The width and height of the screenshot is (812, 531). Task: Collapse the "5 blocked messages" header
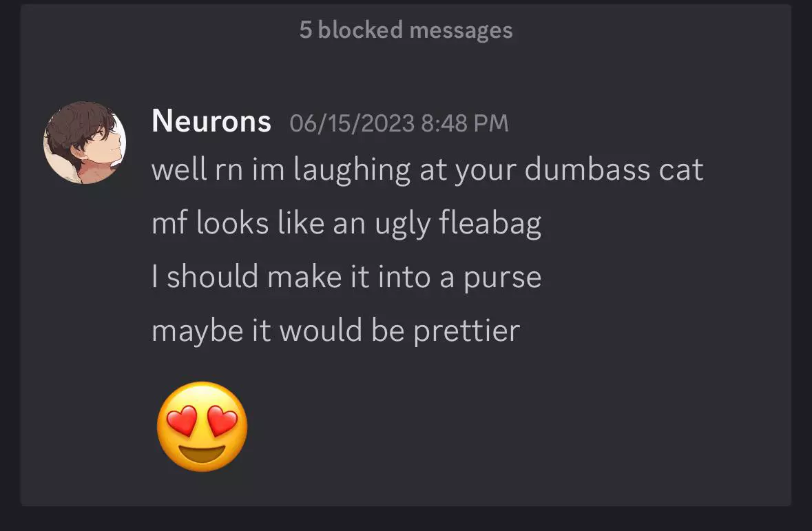(x=406, y=30)
